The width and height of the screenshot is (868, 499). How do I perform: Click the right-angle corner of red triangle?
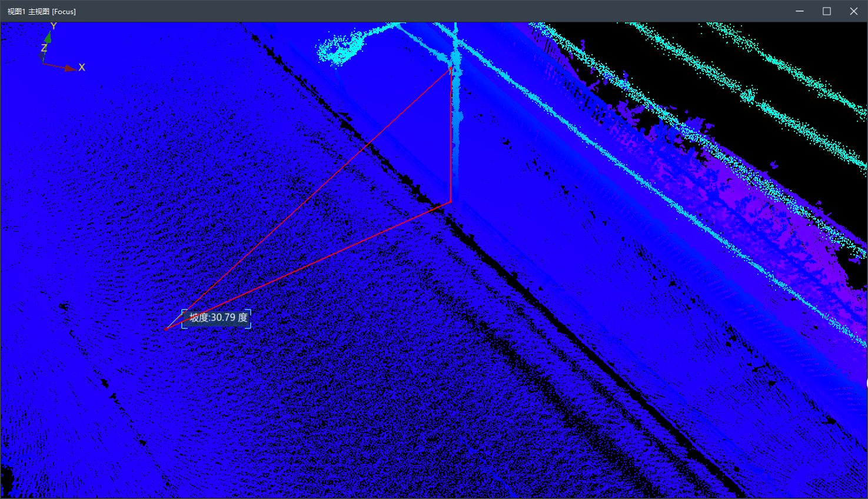pos(451,202)
